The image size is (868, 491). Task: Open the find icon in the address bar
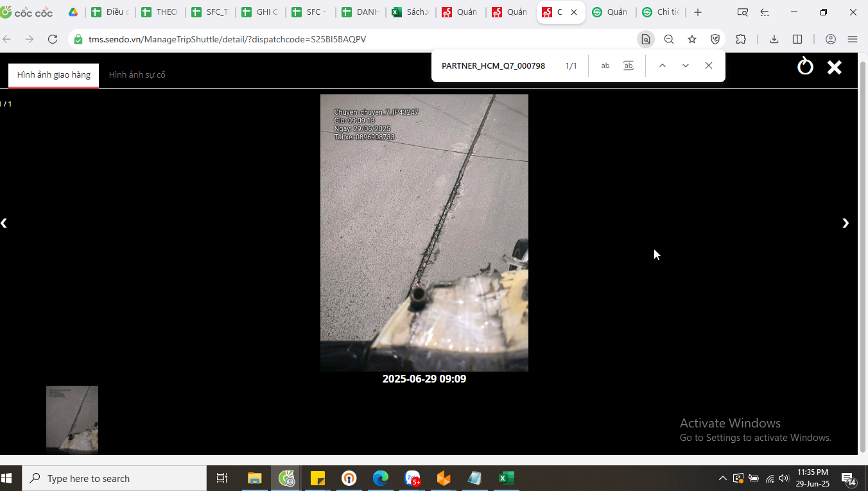tap(646, 39)
